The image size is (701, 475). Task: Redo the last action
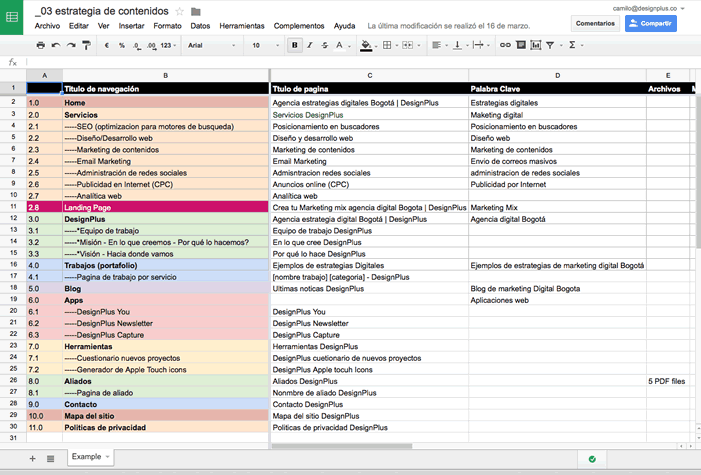(71, 45)
